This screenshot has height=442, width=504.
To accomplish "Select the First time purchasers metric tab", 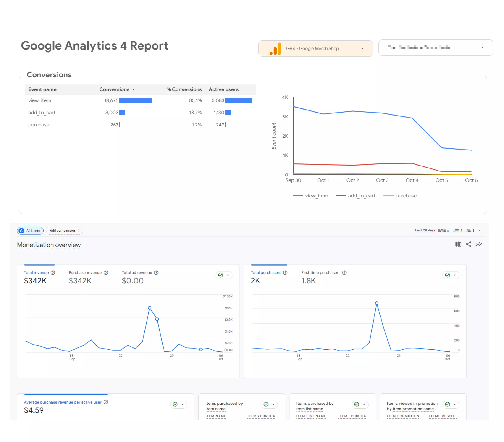I will point(324,277).
